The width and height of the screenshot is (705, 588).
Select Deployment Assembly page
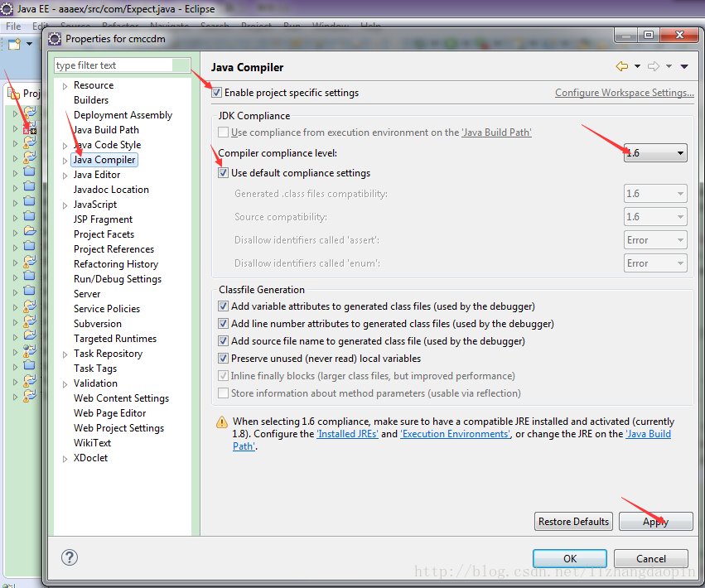click(123, 114)
